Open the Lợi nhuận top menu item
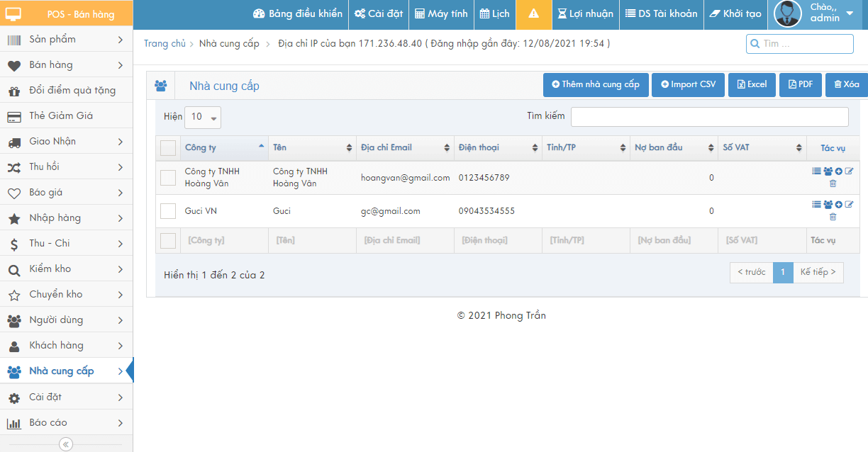868x452 pixels. [585, 13]
